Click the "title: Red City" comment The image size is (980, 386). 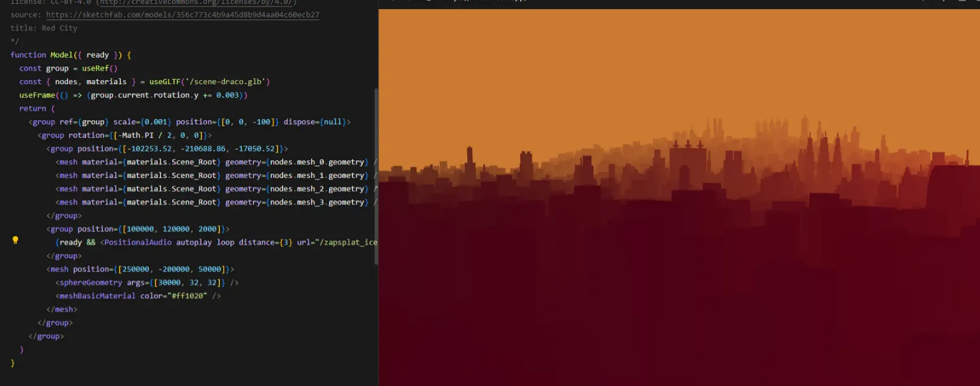point(44,28)
